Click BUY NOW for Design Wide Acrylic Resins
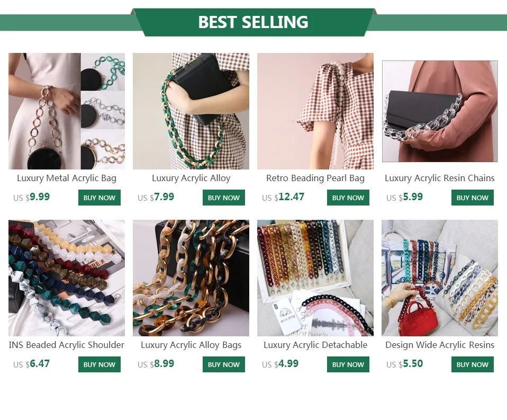Screen dimensions: 507x420 click(473, 364)
